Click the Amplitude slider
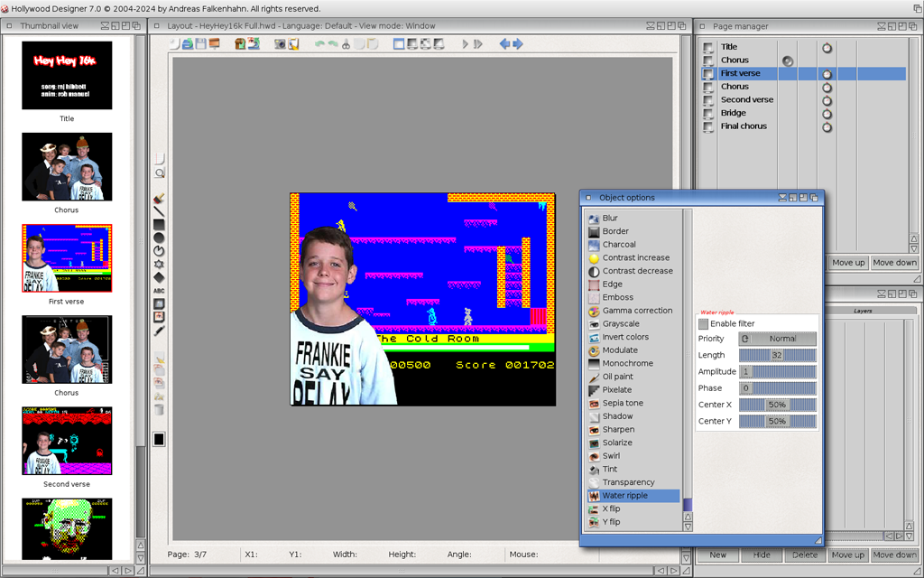The width and height of the screenshot is (924, 578). coord(777,371)
